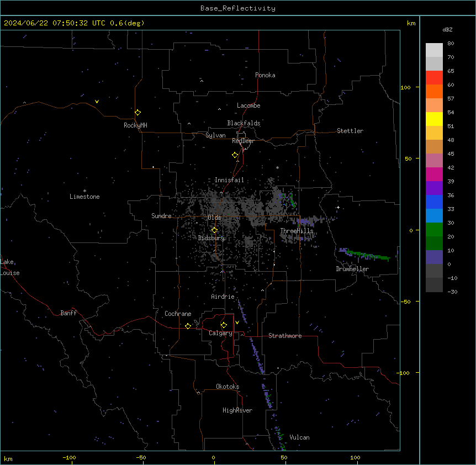The image size is (476, 465).
Task: Click the Stettler city label
Action: (350, 131)
